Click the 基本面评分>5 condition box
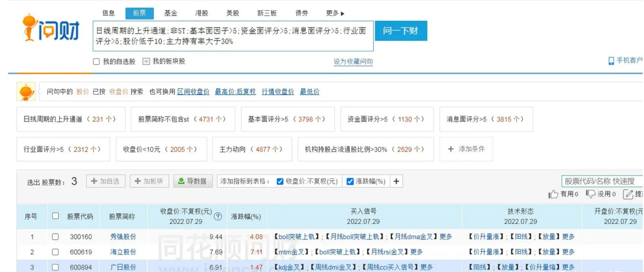This screenshot has width=644, height=272. 288,119
